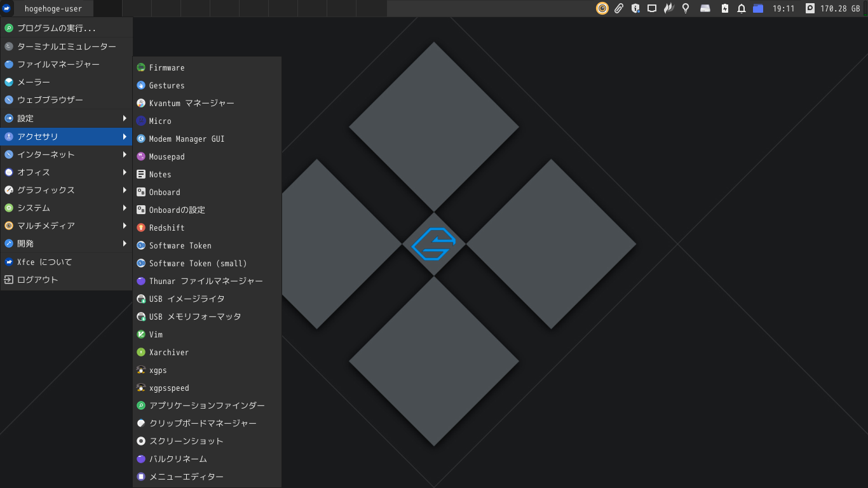
Task: Open アプリケーションファインダー
Action: (x=207, y=405)
